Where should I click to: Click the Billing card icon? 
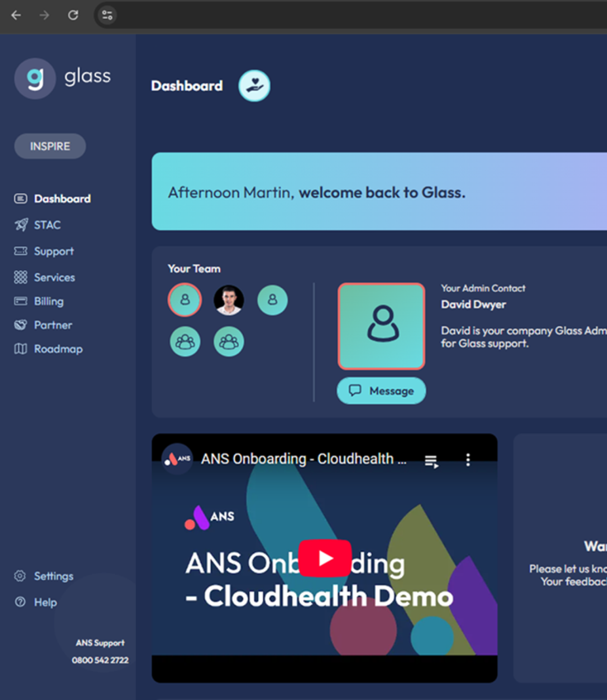pos(20,301)
